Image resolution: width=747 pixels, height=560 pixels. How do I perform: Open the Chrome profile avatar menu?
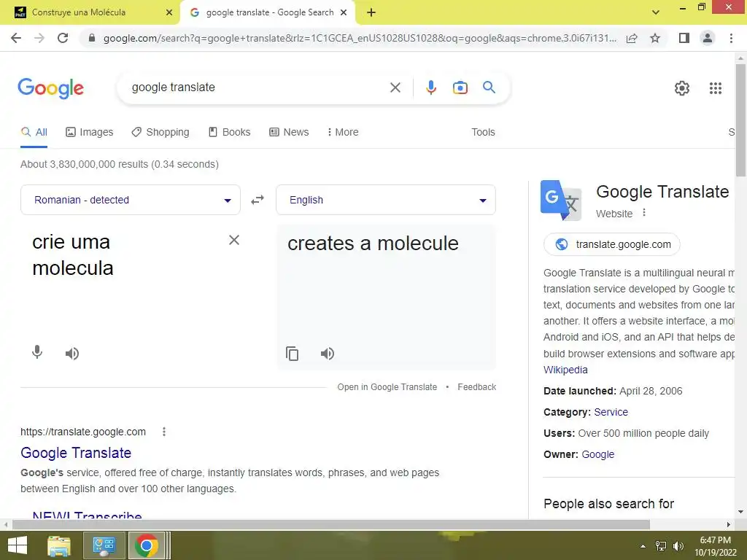pos(708,38)
